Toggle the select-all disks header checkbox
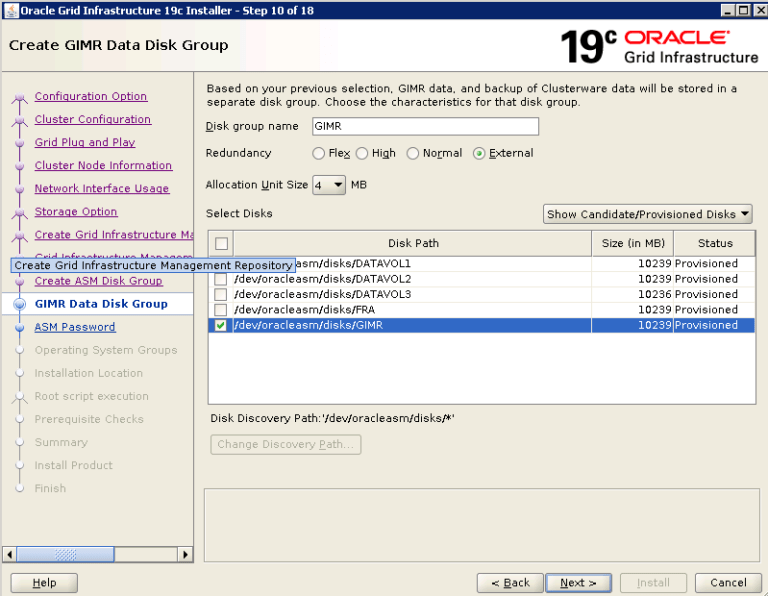Screen dimensions: 768x596 (221, 243)
